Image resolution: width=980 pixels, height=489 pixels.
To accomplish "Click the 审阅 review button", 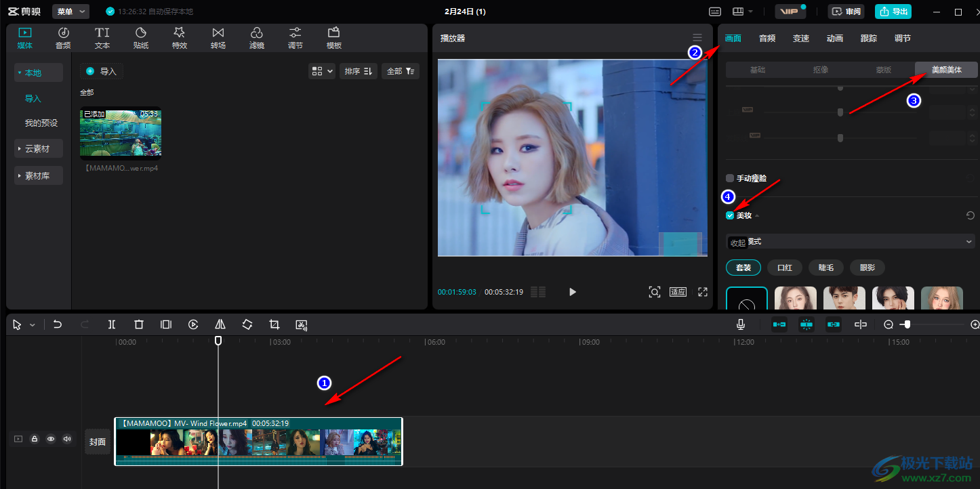I will click(846, 12).
